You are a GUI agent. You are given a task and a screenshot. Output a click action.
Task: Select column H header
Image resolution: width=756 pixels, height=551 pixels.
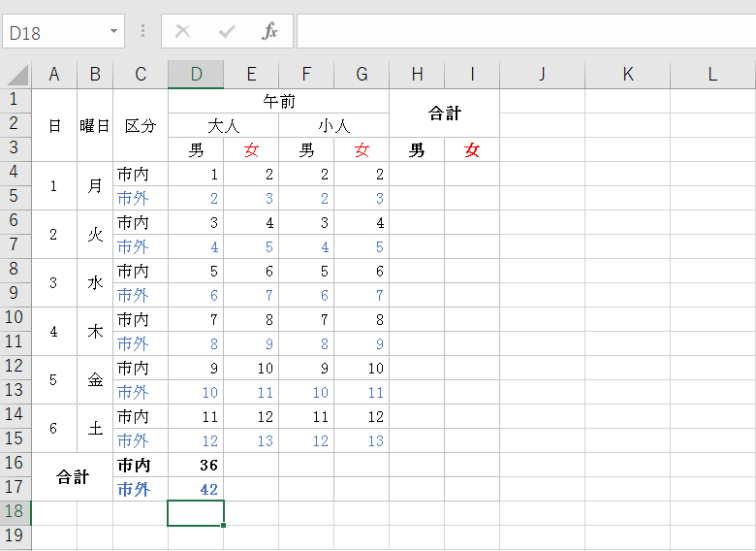point(417,75)
